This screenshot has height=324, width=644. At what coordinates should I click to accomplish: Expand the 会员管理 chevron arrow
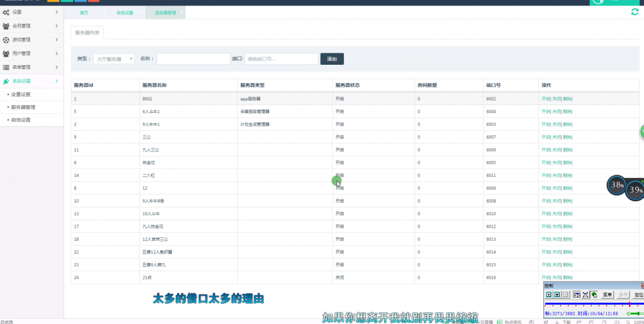pos(57,26)
